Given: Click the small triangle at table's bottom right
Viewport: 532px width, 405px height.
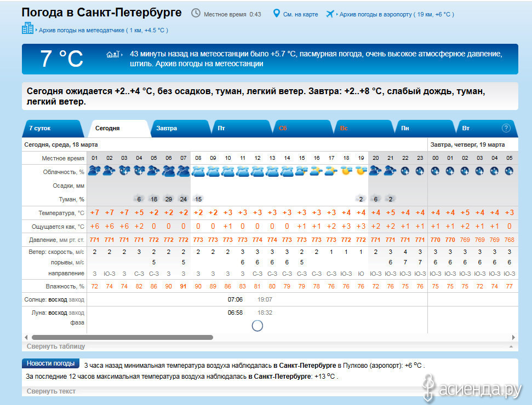Looking at the screenshot, I should point(511,347).
